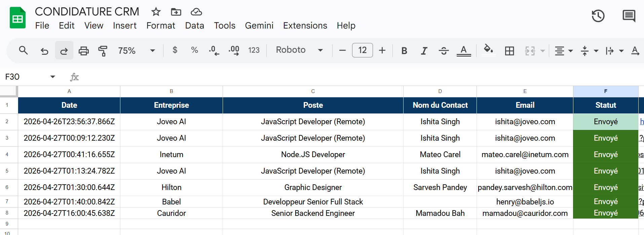Select 'Nom du Contact' header cell
The image size is (644, 235).
pyautogui.click(x=440, y=105)
